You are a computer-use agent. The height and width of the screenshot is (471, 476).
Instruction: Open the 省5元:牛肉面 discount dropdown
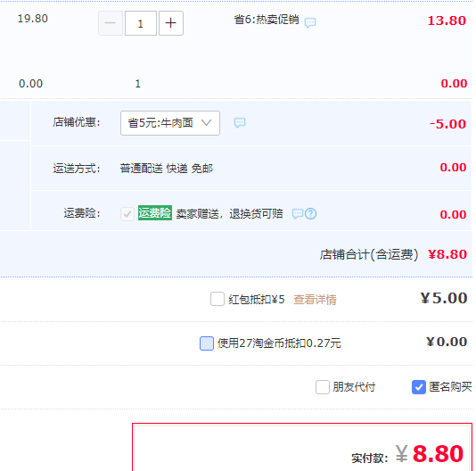(x=170, y=123)
